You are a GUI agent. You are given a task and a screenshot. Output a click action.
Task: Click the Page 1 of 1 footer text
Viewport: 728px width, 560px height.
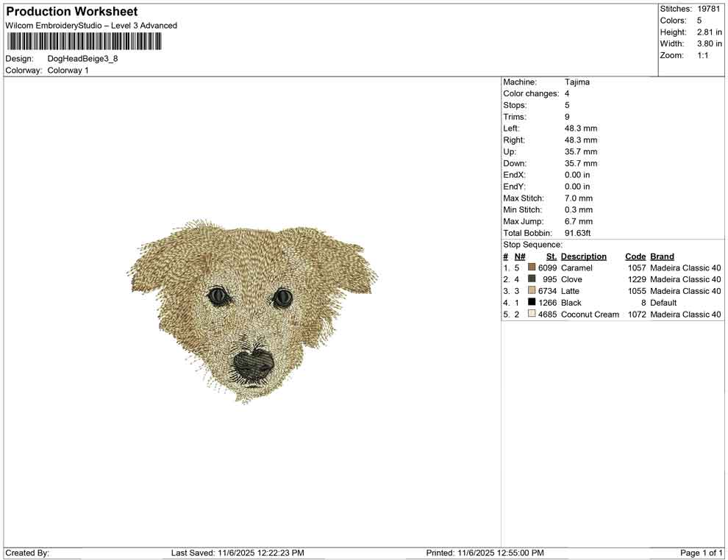[x=702, y=553]
